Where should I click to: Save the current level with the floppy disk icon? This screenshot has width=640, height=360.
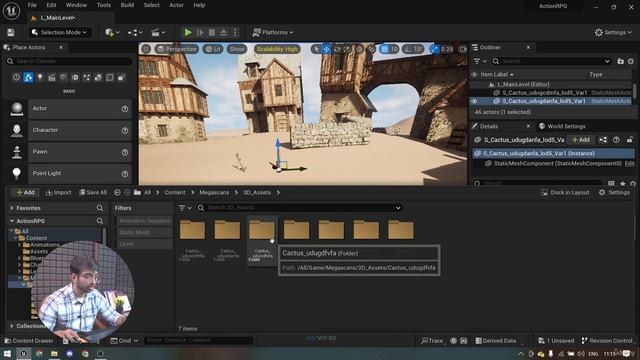[x=11, y=32]
